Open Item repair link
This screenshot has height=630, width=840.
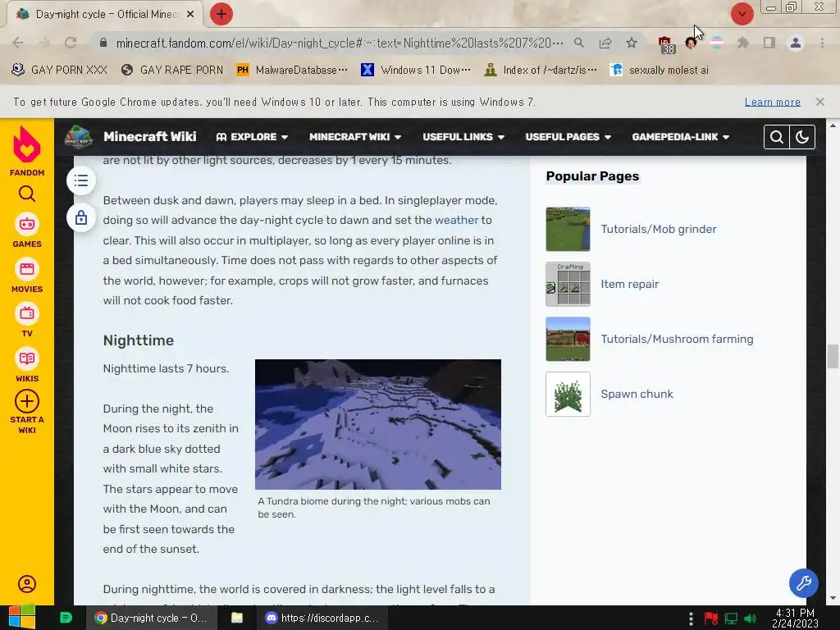click(x=629, y=285)
